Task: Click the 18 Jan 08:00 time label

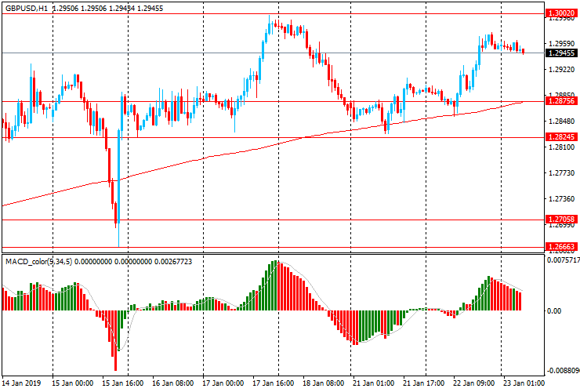Action: (x=323, y=383)
